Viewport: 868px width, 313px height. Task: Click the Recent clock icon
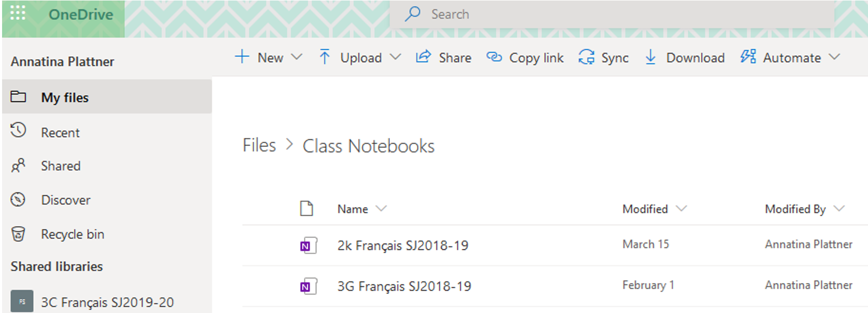pyautogui.click(x=18, y=131)
